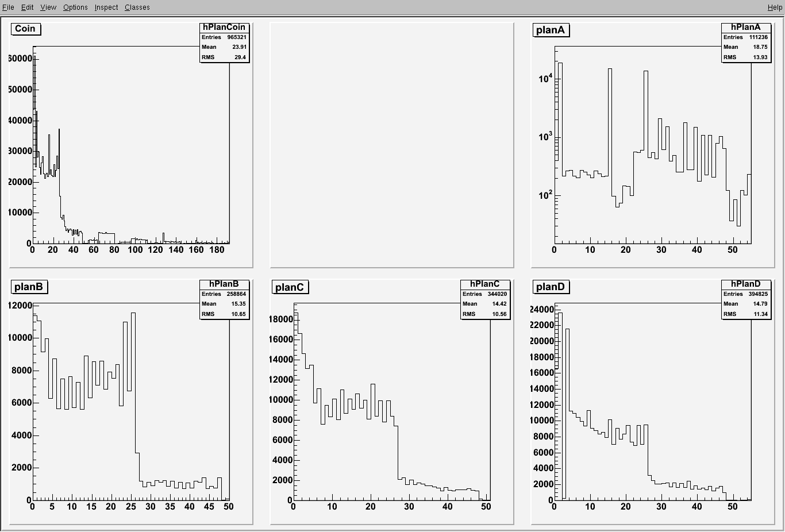
Task: Click the Mean 14.79 row in hPlanD
Action: (746, 304)
